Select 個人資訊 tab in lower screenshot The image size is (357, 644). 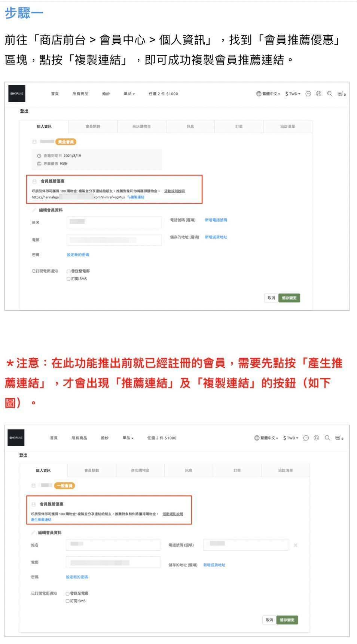click(x=43, y=470)
